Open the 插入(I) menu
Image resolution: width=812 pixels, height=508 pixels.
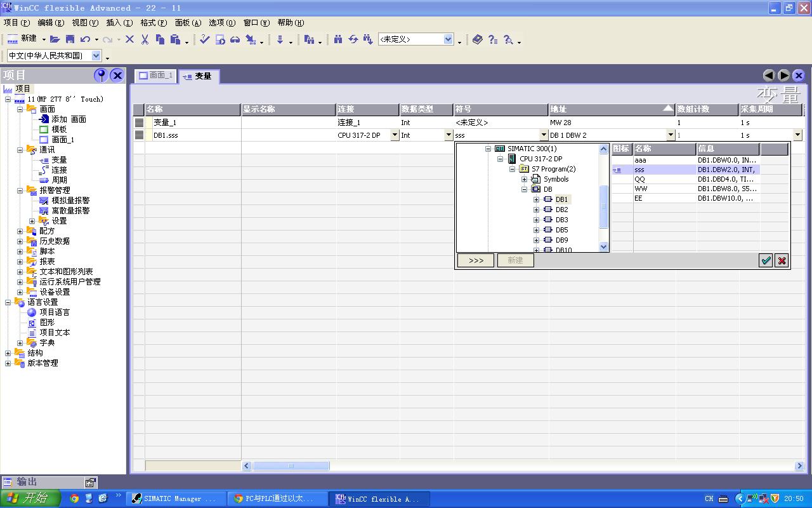tap(119, 23)
